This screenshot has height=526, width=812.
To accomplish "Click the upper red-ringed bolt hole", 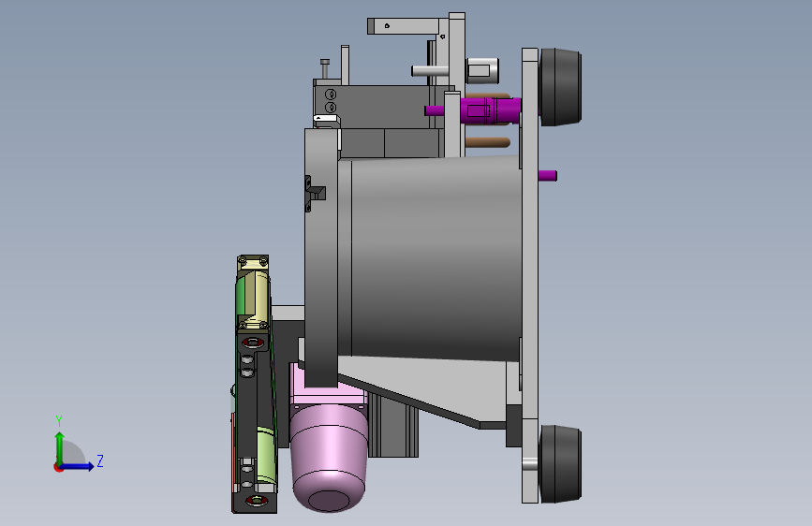I will [x=252, y=343].
